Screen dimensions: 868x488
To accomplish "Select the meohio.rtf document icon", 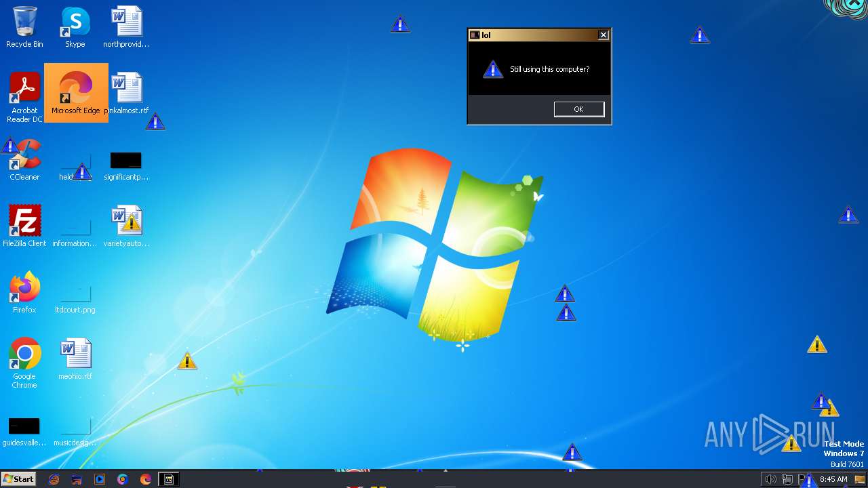I will [75, 359].
